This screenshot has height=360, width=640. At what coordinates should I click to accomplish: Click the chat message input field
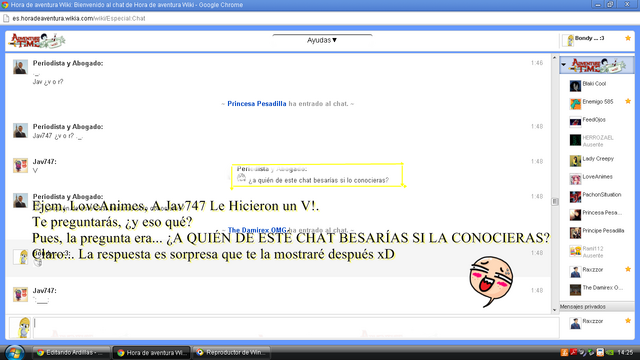pyautogui.click(x=296, y=327)
